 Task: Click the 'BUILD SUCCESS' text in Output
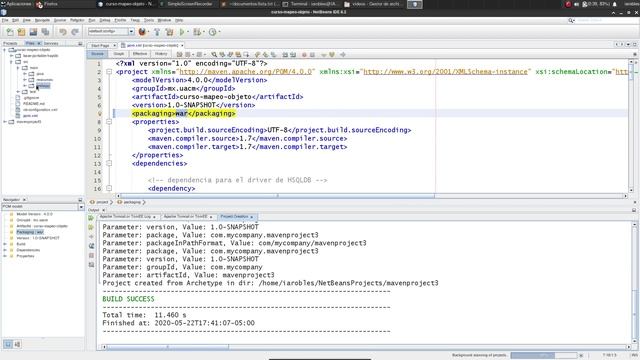coord(128,299)
